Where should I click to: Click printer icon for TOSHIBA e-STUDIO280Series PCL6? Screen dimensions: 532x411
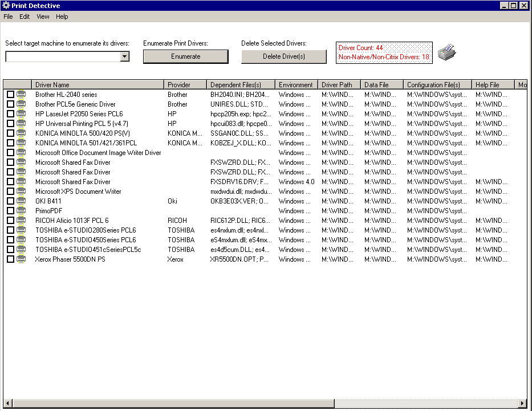21,230
